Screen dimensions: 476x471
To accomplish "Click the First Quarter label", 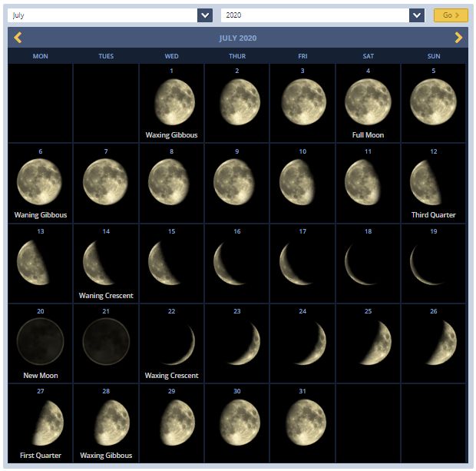I will pos(41,455).
